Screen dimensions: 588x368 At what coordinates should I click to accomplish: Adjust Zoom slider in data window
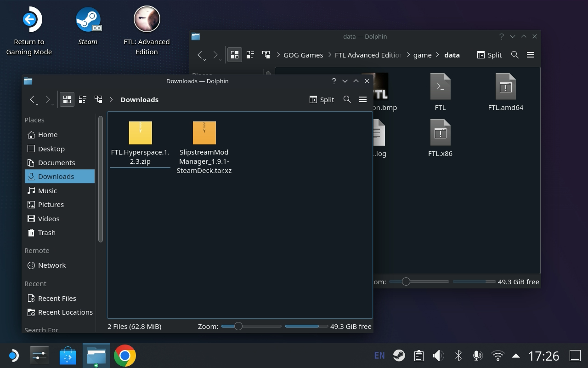(419, 282)
